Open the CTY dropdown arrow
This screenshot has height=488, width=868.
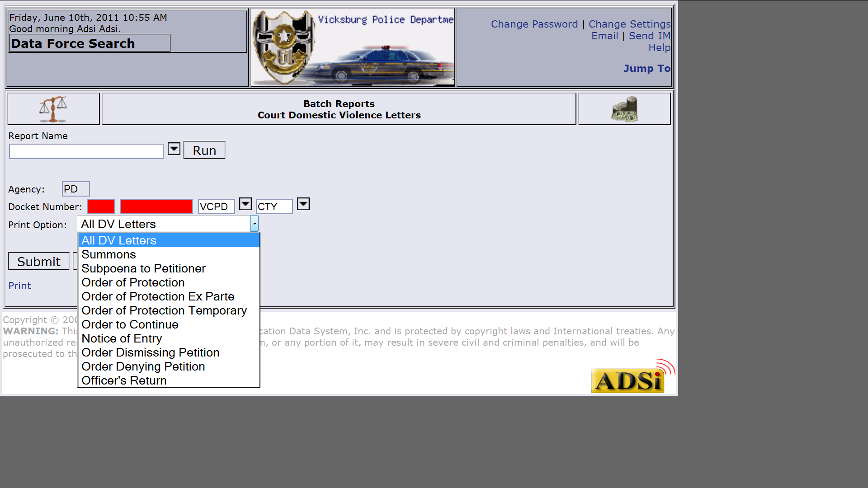point(303,204)
